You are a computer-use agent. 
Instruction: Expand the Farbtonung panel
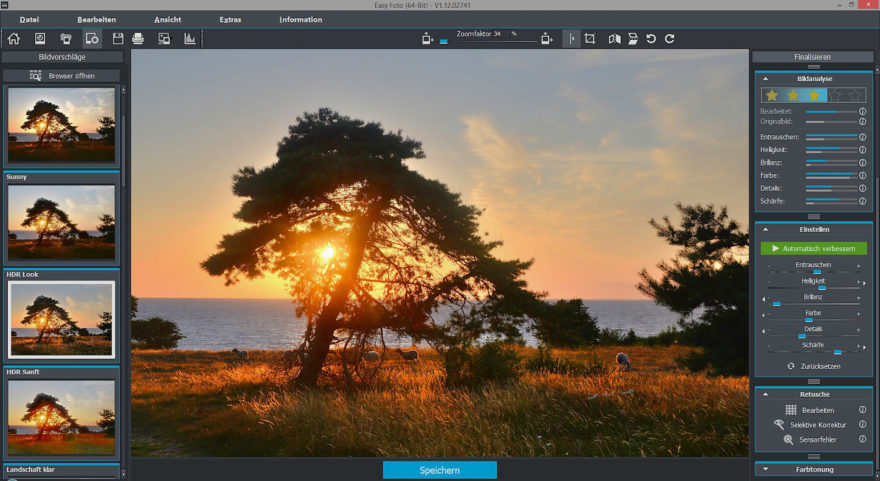pyautogui.click(x=766, y=468)
